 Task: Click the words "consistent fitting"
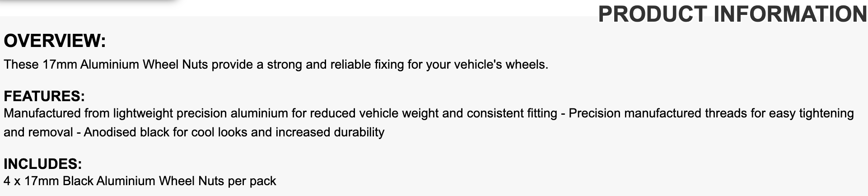tap(512, 113)
